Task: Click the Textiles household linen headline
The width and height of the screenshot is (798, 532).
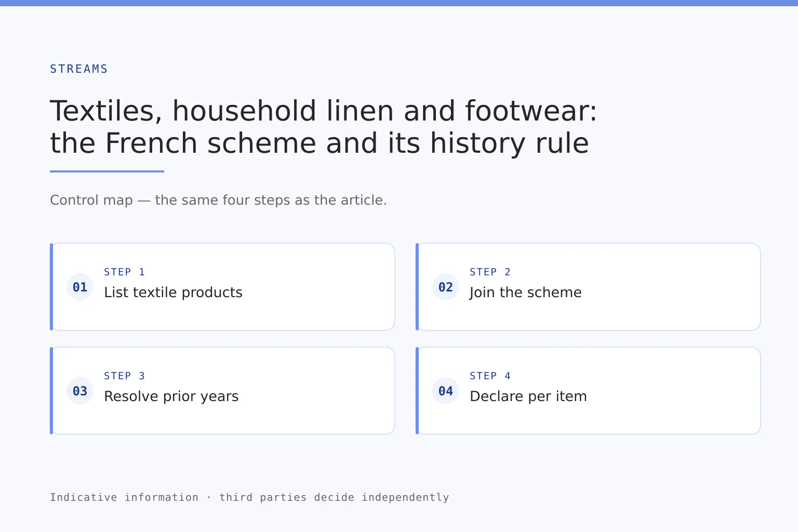Action: click(x=324, y=111)
